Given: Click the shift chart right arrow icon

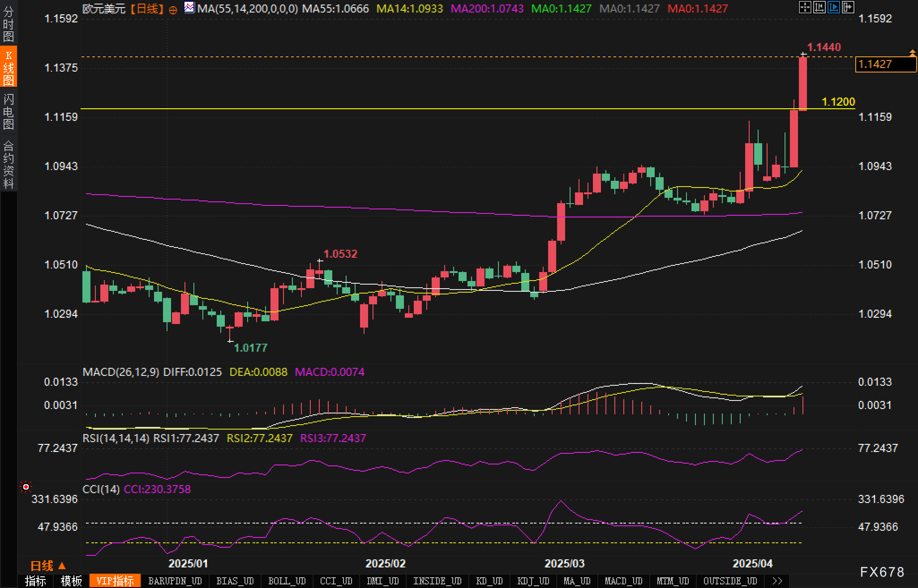Looking at the screenshot, I should click(848, 7).
